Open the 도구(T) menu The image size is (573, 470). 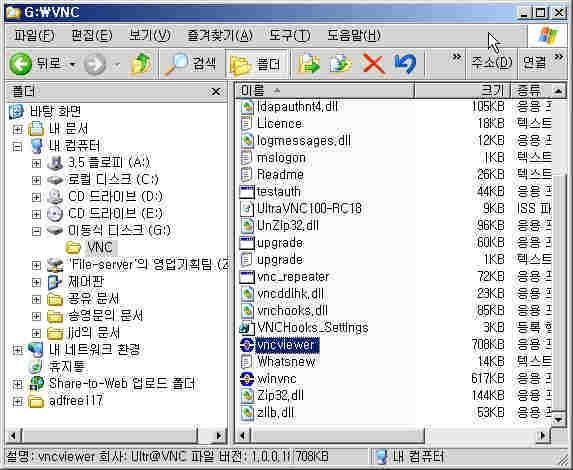pos(289,35)
